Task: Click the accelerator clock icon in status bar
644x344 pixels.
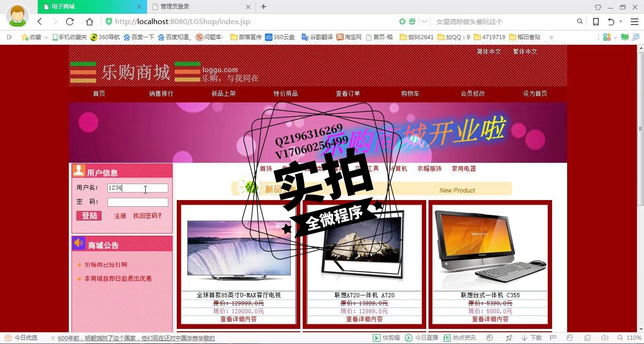Action: tap(490, 338)
